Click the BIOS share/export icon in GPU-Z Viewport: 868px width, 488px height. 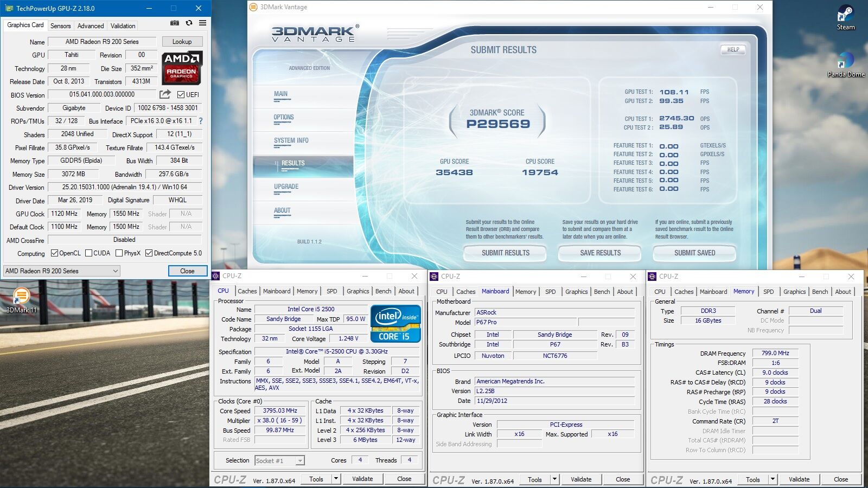[x=165, y=94]
